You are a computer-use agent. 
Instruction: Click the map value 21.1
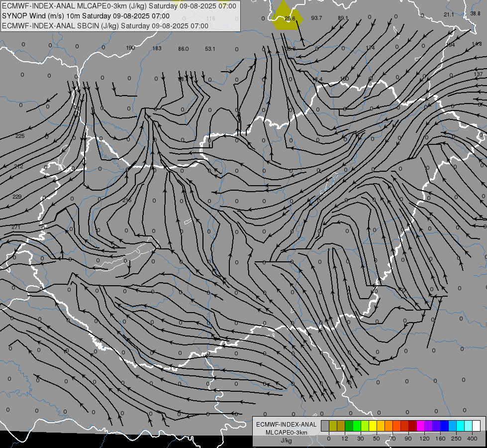449,14
